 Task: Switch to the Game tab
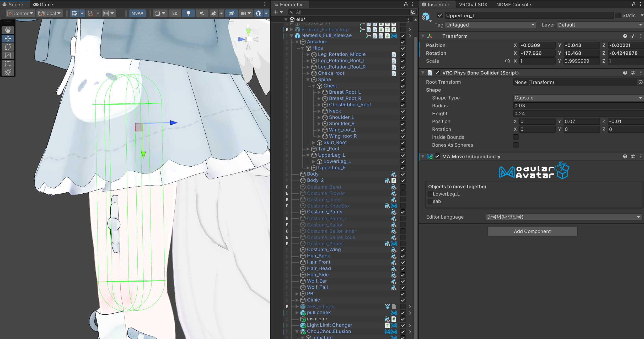click(43, 4)
